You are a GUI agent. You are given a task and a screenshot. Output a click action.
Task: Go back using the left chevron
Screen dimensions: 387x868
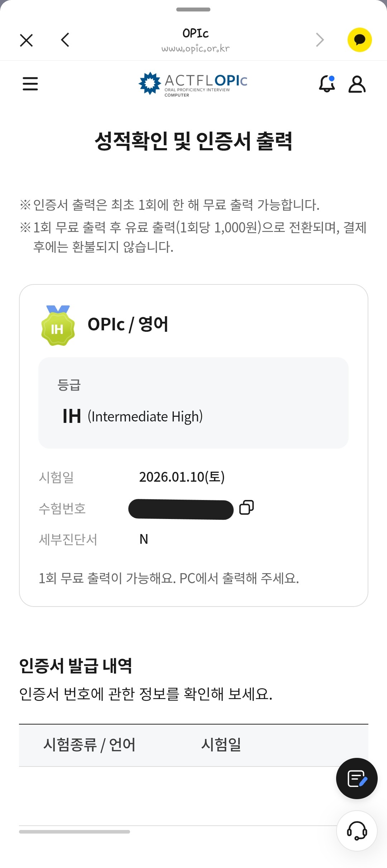coord(65,40)
